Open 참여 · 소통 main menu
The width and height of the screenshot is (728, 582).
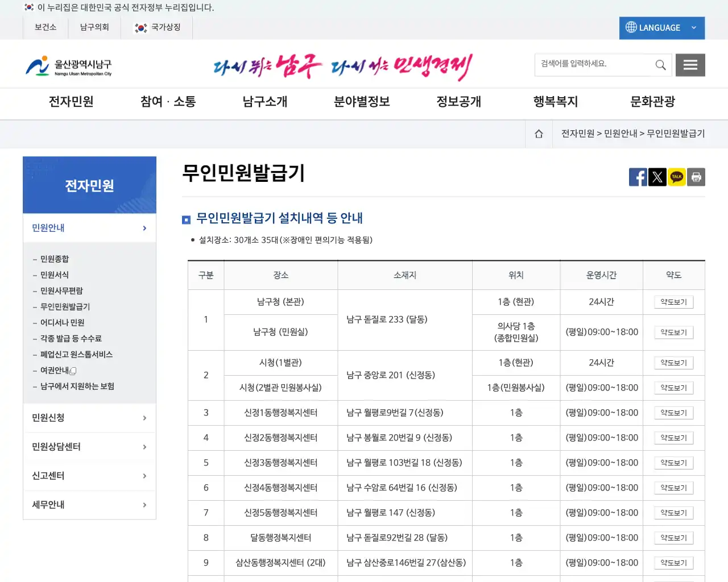168,102
